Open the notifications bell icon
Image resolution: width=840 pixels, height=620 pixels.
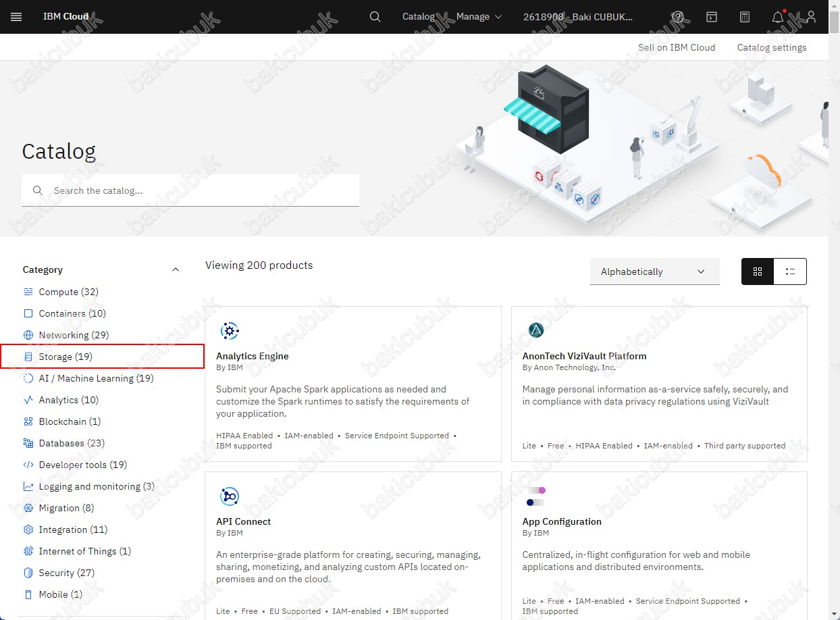click(779, 17)
